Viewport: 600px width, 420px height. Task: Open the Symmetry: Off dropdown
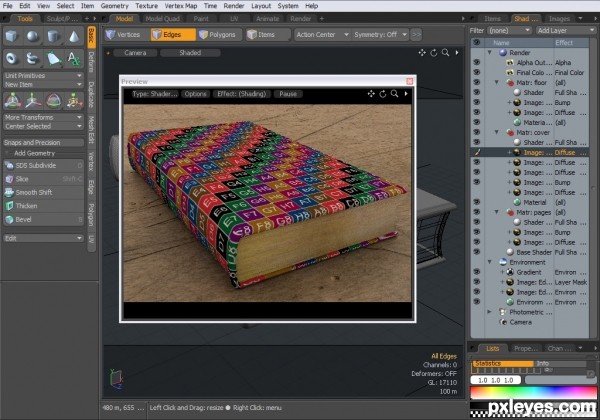(380, 35)
